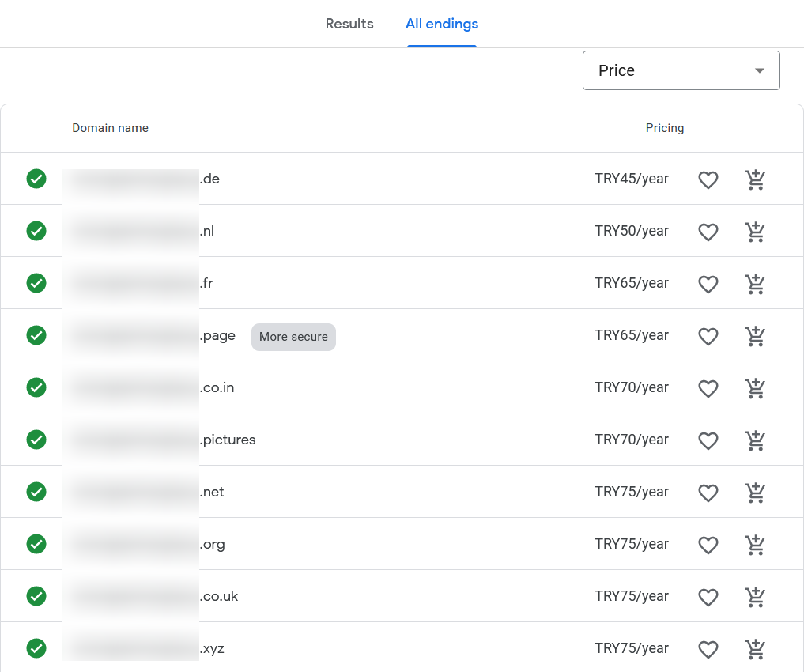The image size is (804, 672).
Task: Click the green availability checkmark for the .nl domain
Action: [x=36, y=231]
